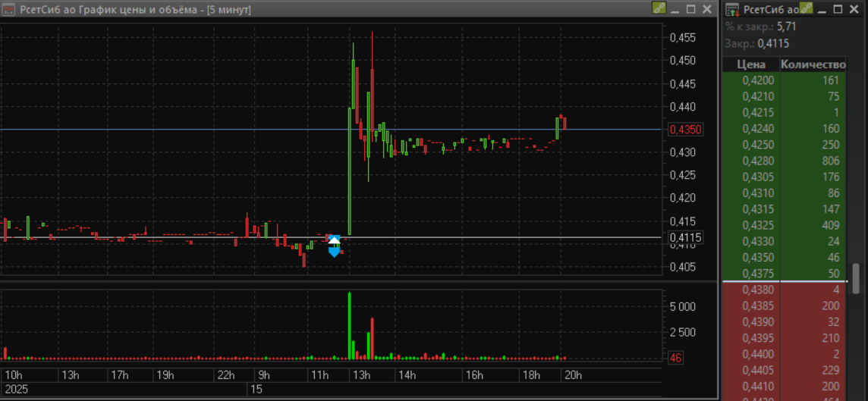The height and width of the screenshot is (401, 868).
Task: Click the 22h time axis label
Action: pos(226,375)
